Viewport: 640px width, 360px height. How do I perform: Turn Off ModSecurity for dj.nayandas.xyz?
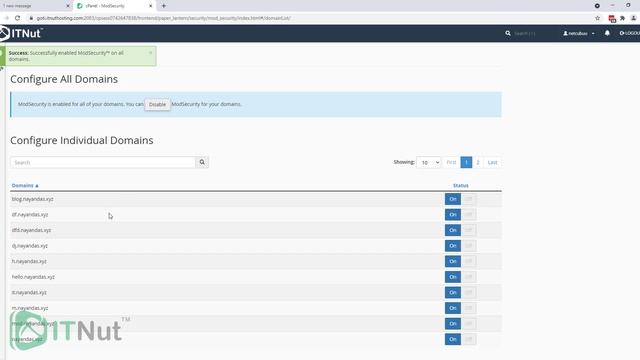pyautogui.click(x=469, y=246)
